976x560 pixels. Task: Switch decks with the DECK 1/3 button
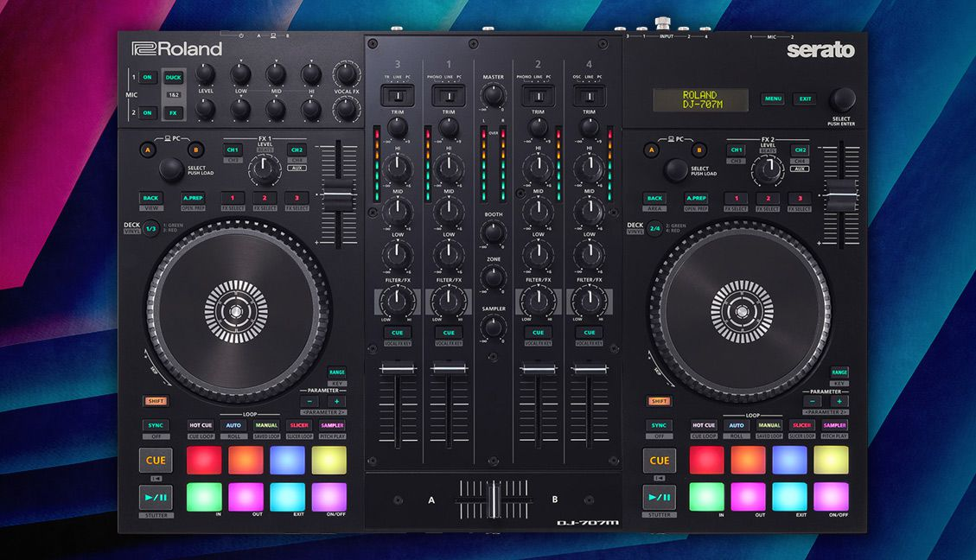point(150,229)
